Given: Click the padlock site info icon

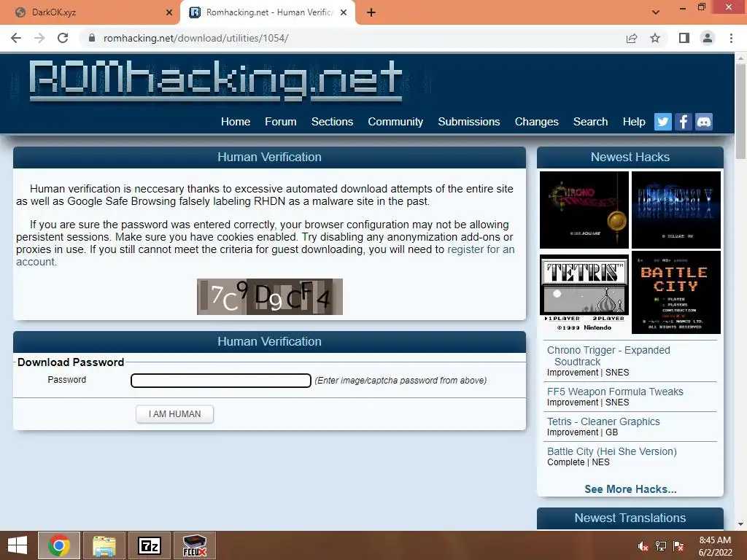Looking at the screenshot, I should (x=92, y=38).
